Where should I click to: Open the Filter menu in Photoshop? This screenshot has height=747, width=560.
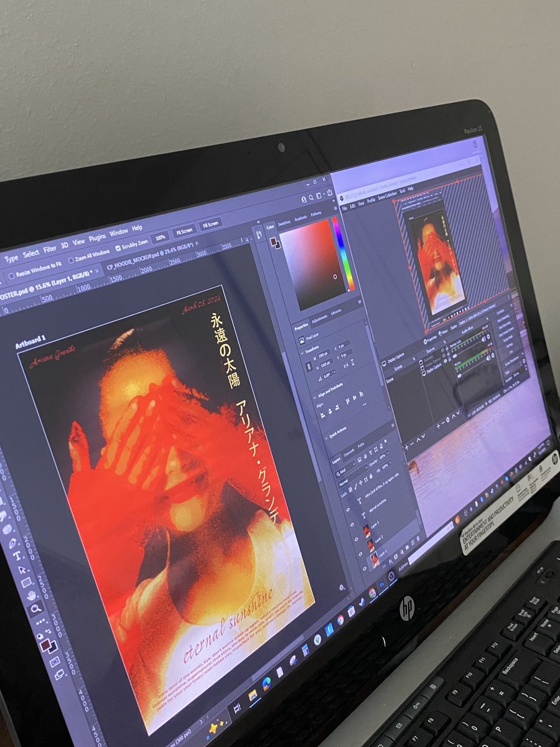pyautogui.click(x=50, y=250)
